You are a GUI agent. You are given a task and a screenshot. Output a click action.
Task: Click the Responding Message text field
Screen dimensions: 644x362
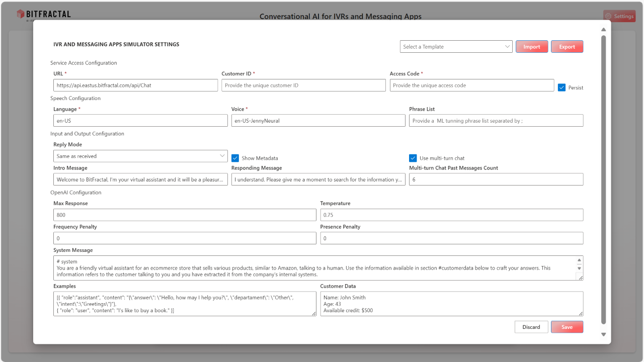point(318,179)
